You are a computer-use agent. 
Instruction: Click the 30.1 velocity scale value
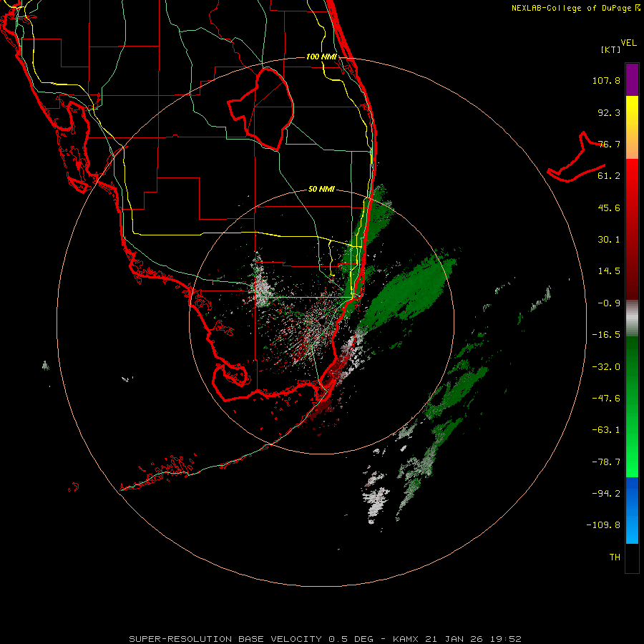click(609, 240)
